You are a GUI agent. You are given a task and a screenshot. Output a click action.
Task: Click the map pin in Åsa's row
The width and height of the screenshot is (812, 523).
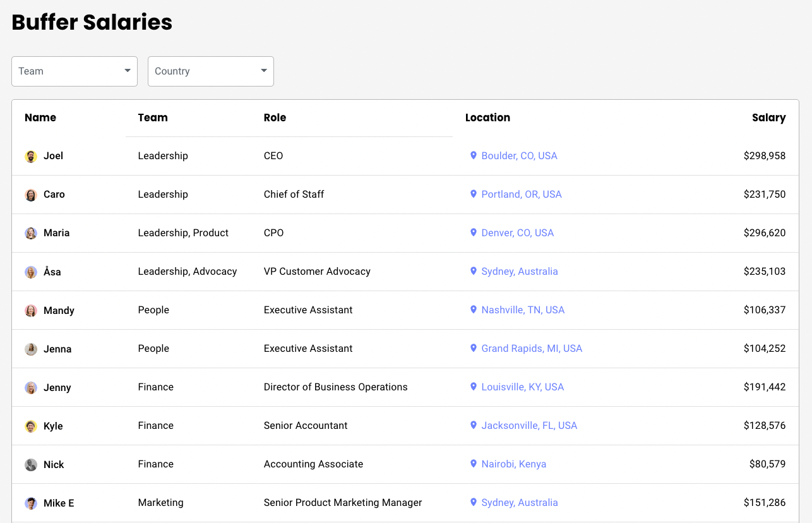coord(474,271)
